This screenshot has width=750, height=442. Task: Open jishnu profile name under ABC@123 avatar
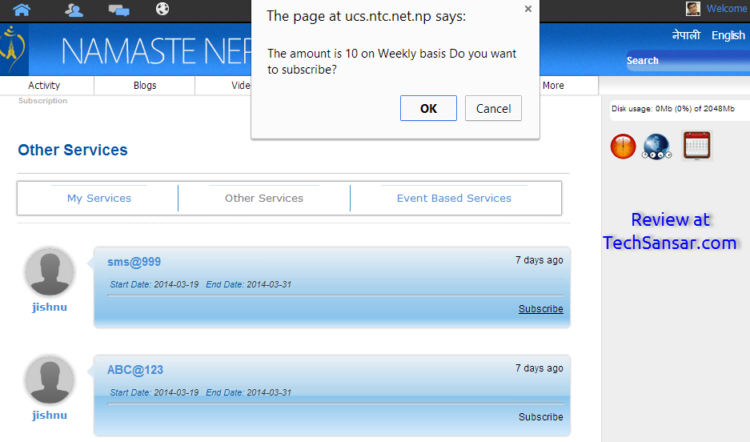pos(50,415)
